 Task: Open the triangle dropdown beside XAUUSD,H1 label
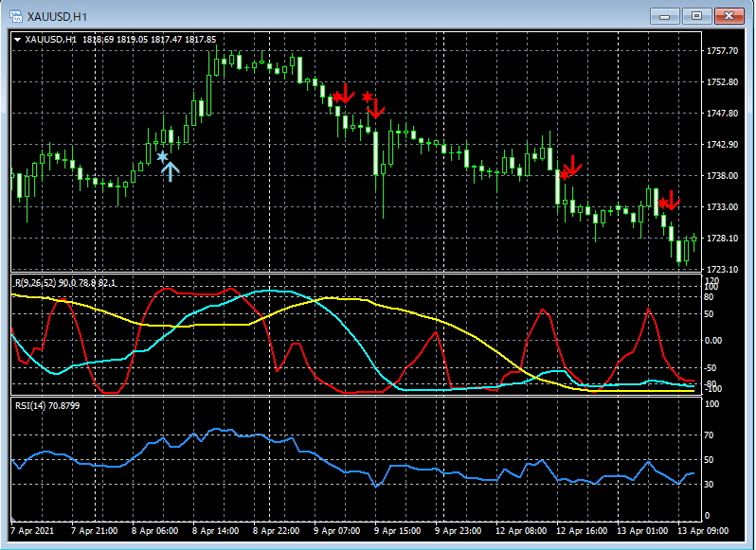coord(17,39)
